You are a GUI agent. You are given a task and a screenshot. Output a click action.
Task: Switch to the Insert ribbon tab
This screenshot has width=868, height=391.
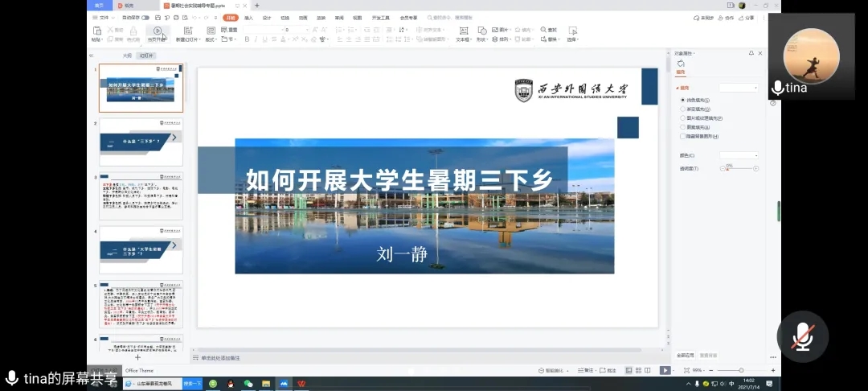pos(248,17)
